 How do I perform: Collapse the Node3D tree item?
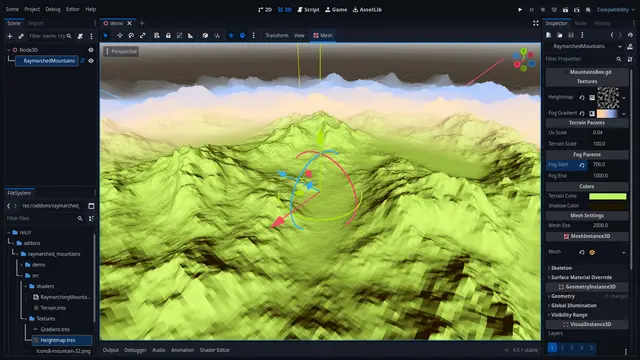(x=9, y=50)
